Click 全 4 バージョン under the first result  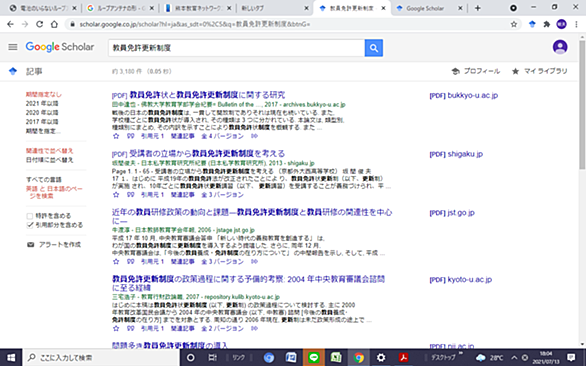(x=222, y=136)
